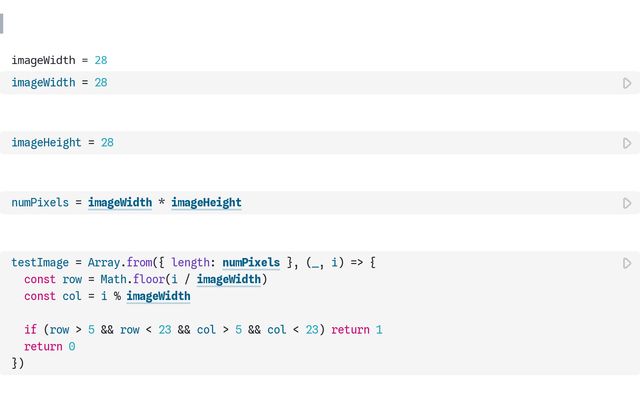This screenshot has width=640, height=400.
Task: Run the testImage cell play icon
Action: pyautogui.click(x=627, y=263)
